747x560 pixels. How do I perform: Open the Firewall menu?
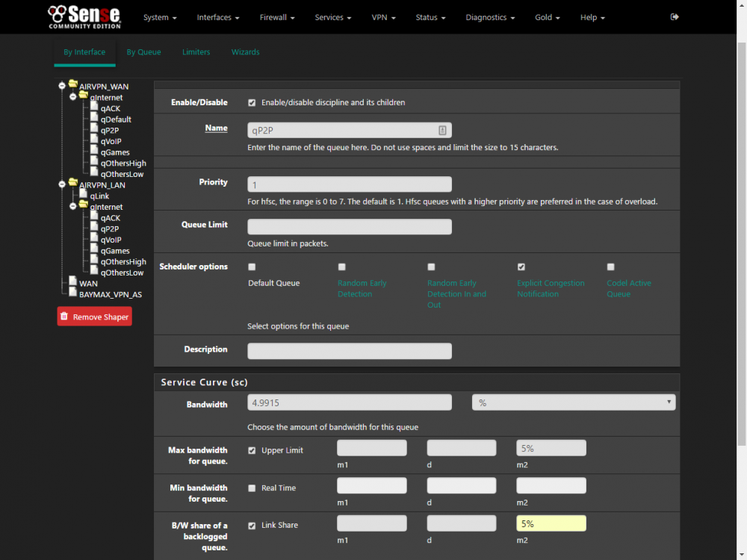[277, 17]
